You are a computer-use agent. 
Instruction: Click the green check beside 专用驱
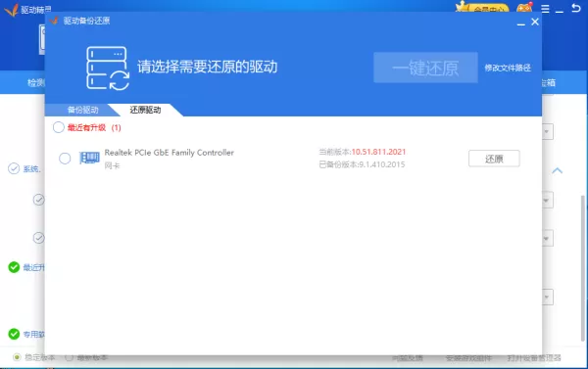[x=14, y=334]
